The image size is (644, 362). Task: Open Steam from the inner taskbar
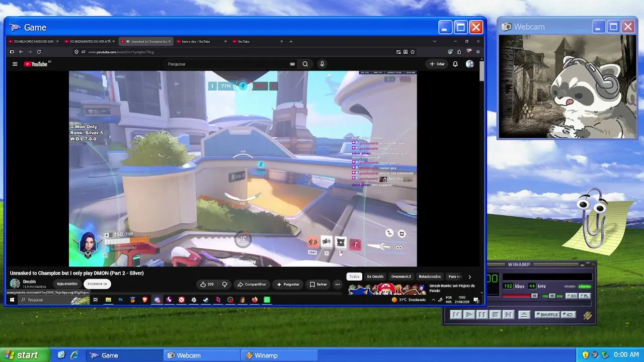coord(206,300)
